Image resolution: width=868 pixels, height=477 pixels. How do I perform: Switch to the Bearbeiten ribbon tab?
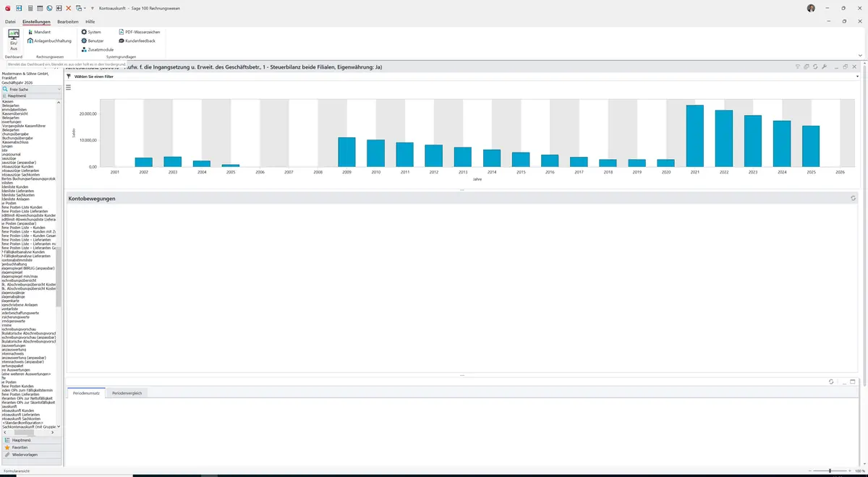tap(68, 22)
